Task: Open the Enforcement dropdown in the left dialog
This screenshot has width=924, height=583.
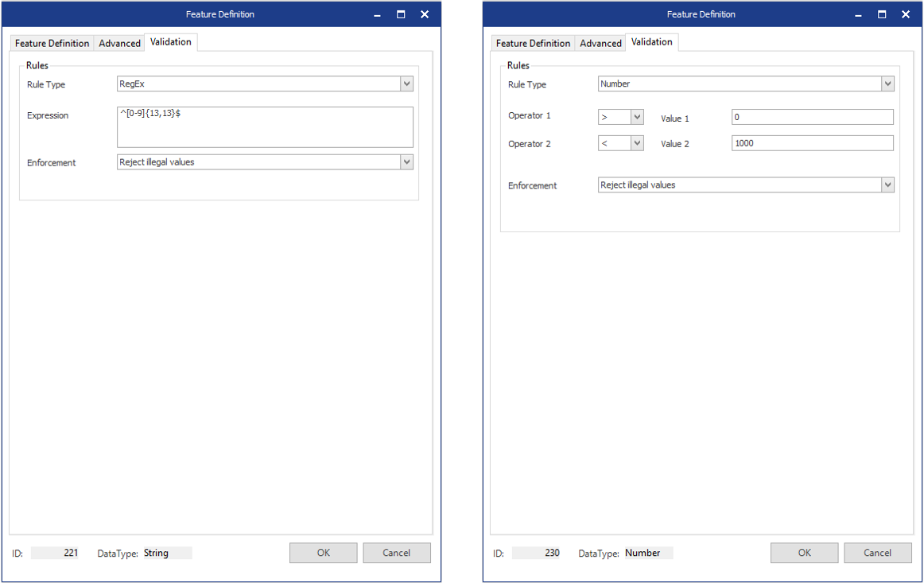Action: click(406, 161)
